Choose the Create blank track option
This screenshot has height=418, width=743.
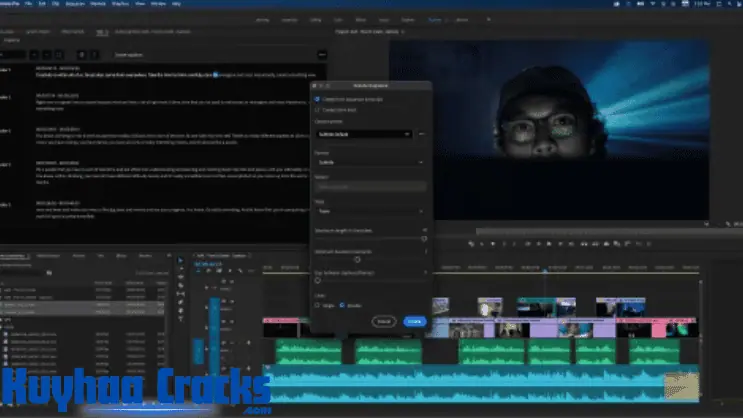pos(318,109)
